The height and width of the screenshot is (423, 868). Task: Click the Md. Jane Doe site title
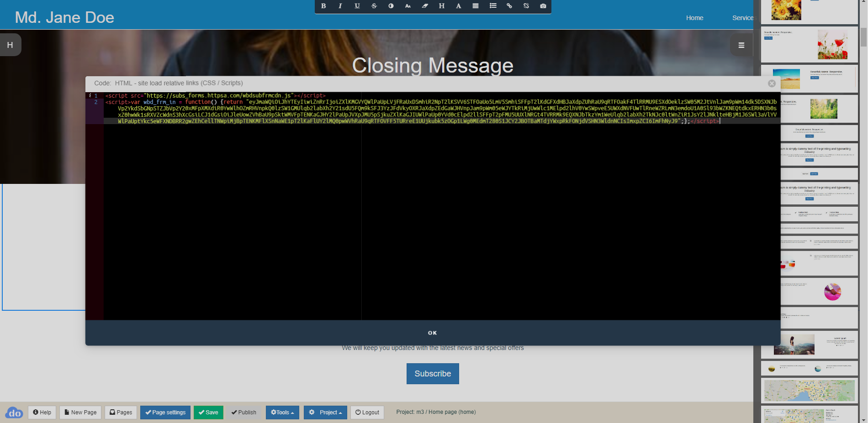coord(64,17)
